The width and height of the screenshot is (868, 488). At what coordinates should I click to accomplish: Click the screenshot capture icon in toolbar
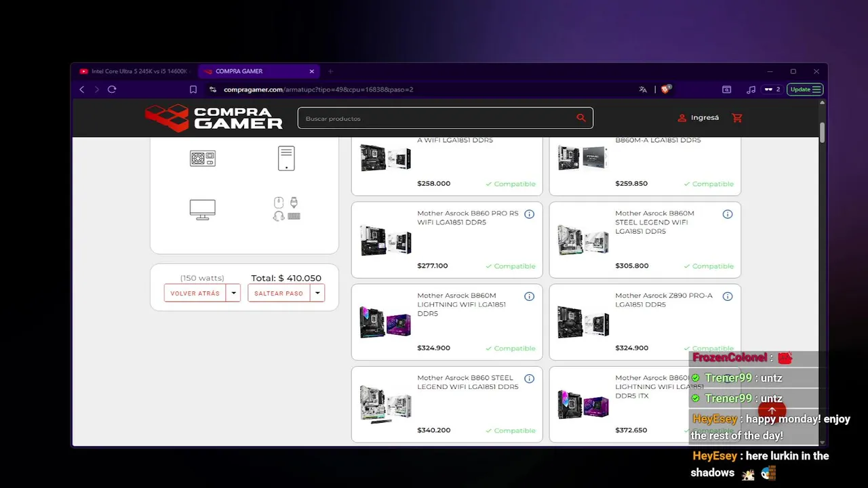point(726,89)
